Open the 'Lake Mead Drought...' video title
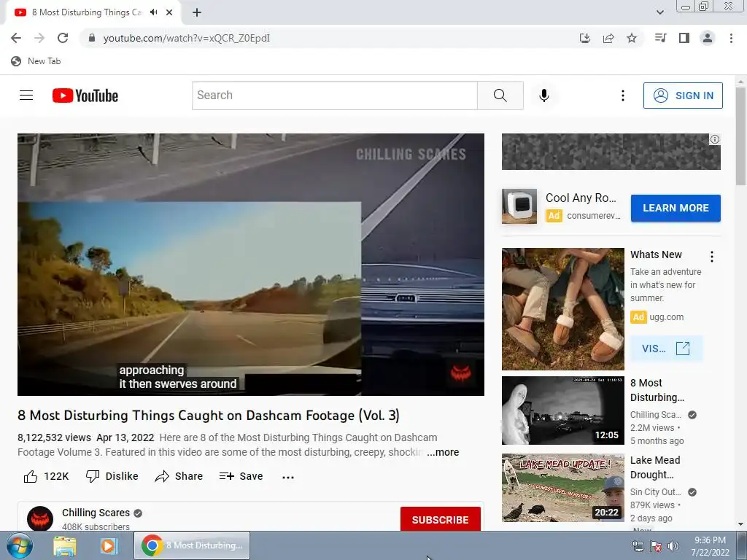 pos(655,467)
